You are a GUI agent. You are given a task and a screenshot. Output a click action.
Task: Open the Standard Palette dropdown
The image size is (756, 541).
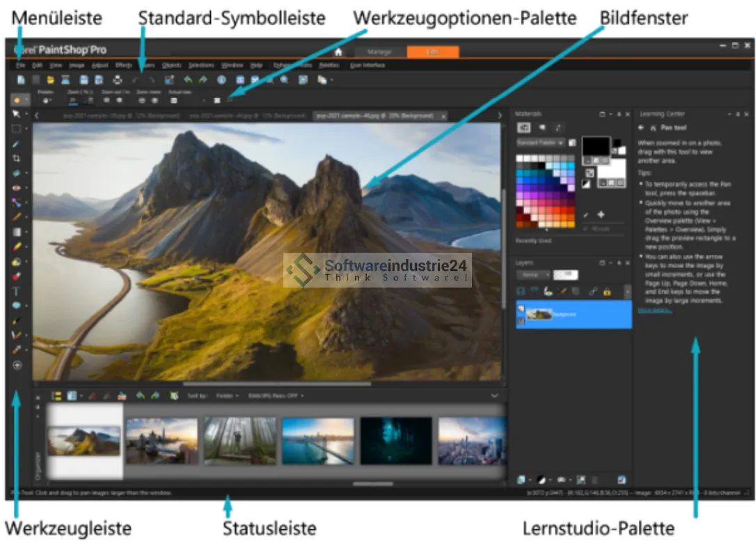click(x=540, y=142)
